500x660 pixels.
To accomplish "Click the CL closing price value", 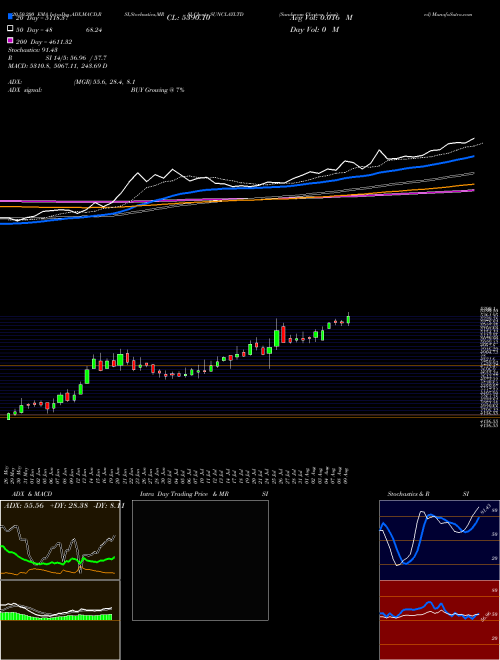I will 188,18.
